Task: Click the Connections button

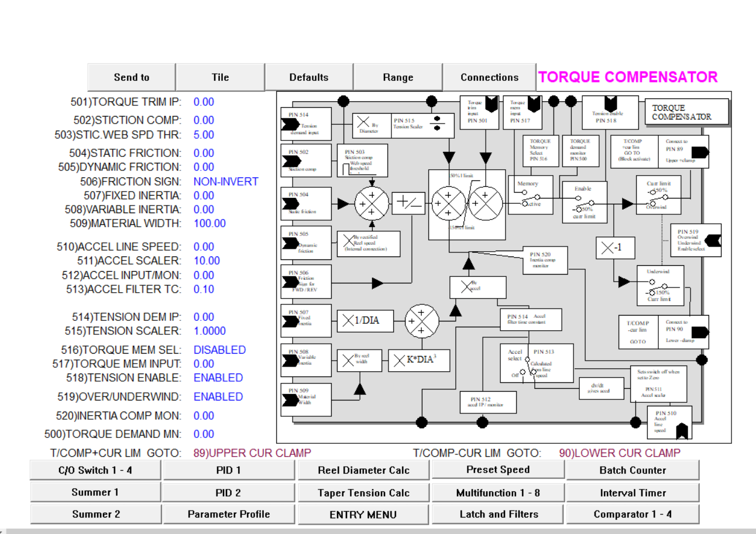Action: 489,77
